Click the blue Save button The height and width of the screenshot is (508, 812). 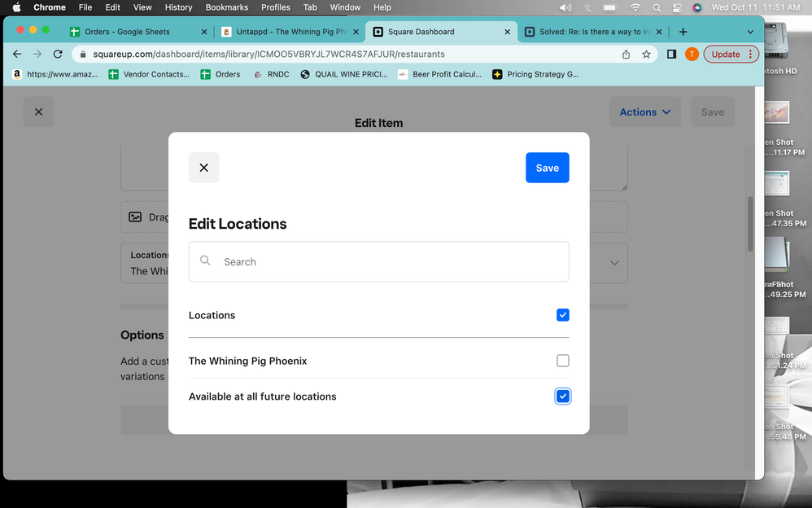pyautogui.click(x=547, y=168)
